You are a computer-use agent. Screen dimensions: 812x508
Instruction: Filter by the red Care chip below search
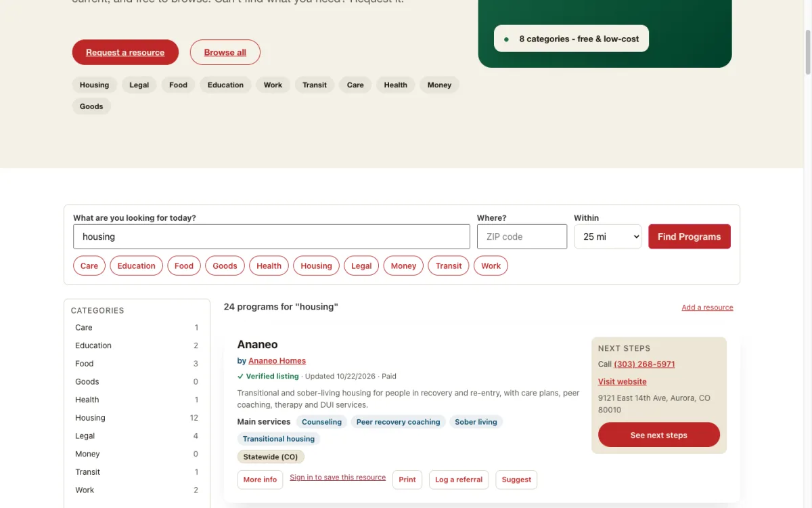(x=89, y=266)
